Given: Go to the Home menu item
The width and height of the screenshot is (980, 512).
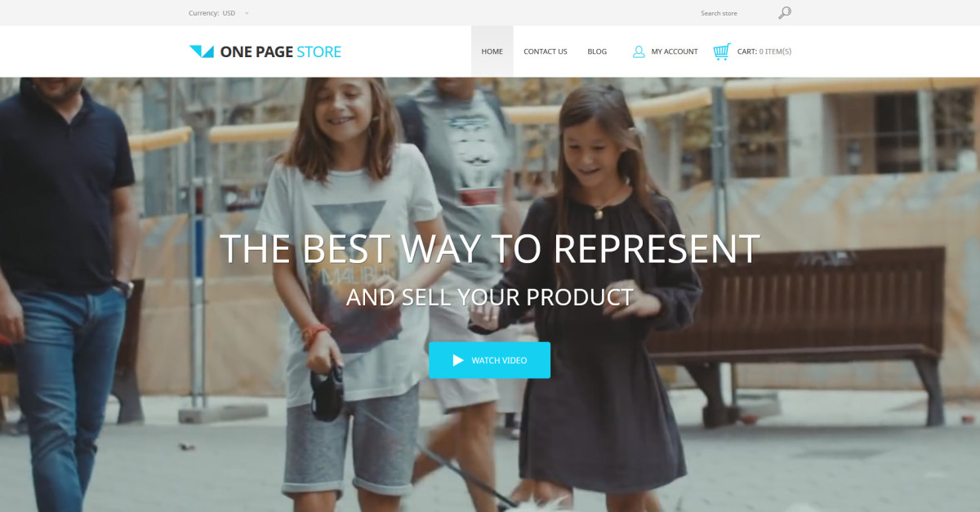Looking at the screenshot, I should [492, 51].
